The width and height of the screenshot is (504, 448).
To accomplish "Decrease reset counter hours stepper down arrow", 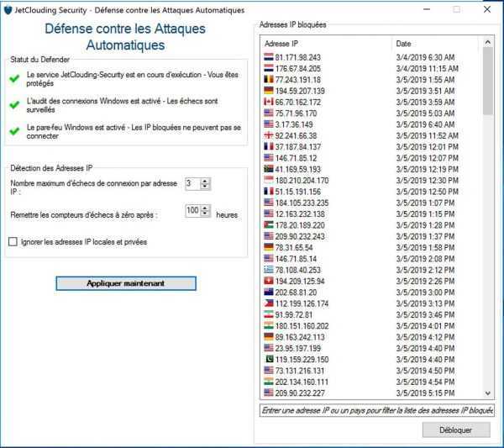I will 205,213.
